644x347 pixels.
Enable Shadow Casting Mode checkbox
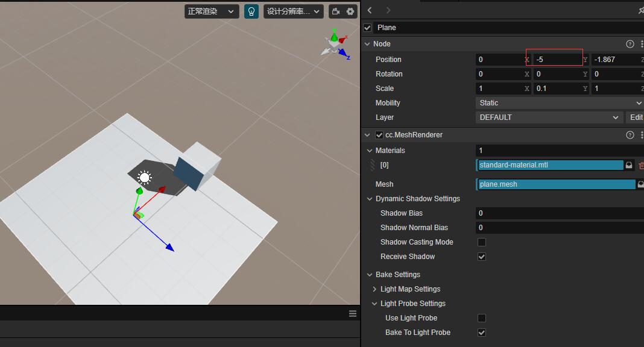click(x=482, y=242)
